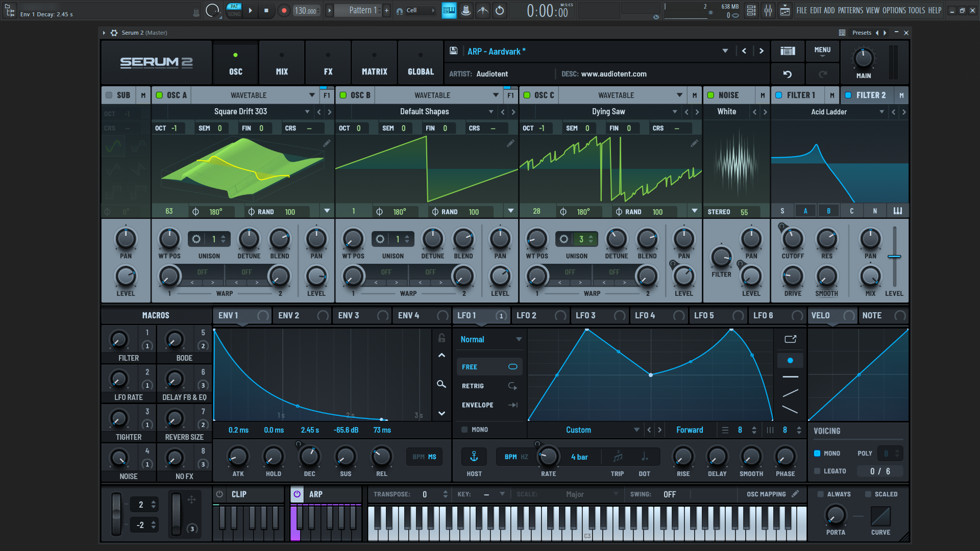The image size is (980, 551).
Task: Disable OSC A power toggle
Action: (159, 95)
